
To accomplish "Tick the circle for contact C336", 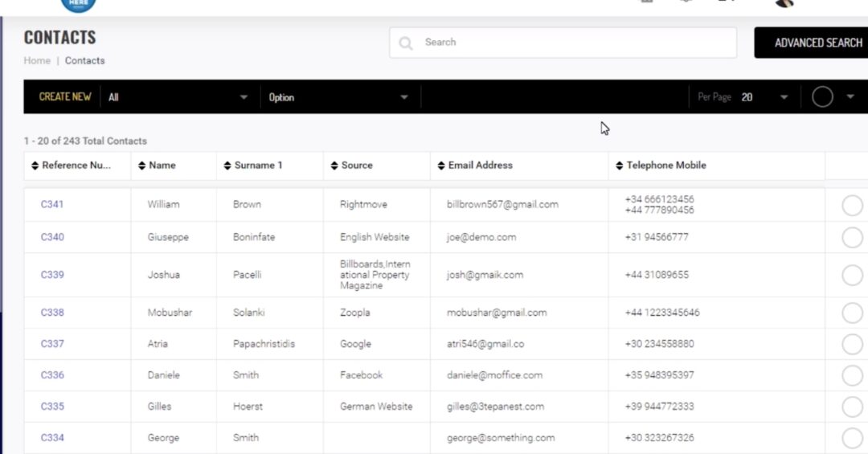I will pos(852,375).
